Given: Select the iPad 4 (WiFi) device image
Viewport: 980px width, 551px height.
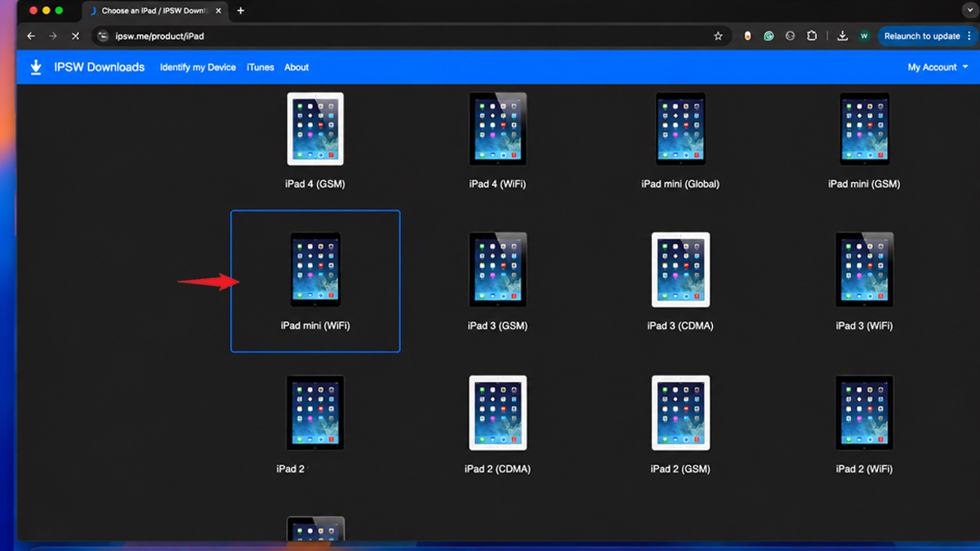Looking at the screenshot, I should point(497,129).
